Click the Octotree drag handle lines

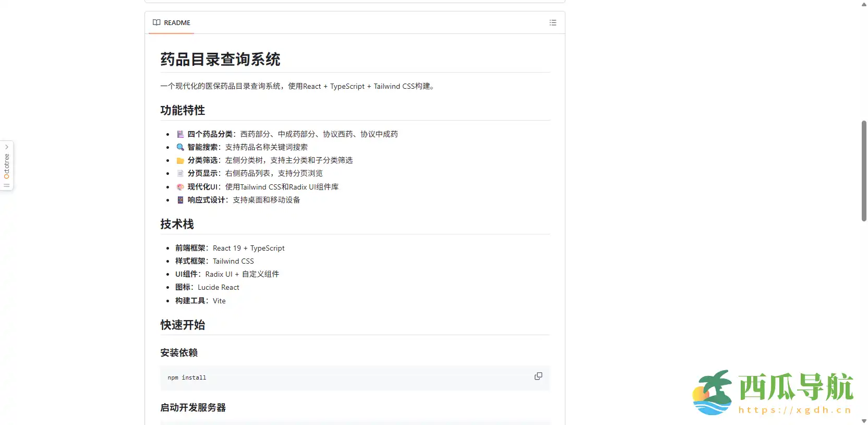click(7, 185)
